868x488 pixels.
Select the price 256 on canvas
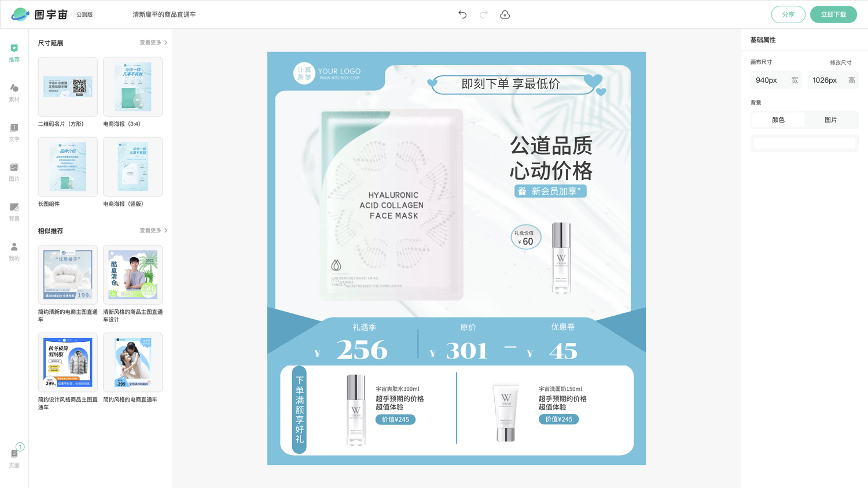[x=362, y=350]
